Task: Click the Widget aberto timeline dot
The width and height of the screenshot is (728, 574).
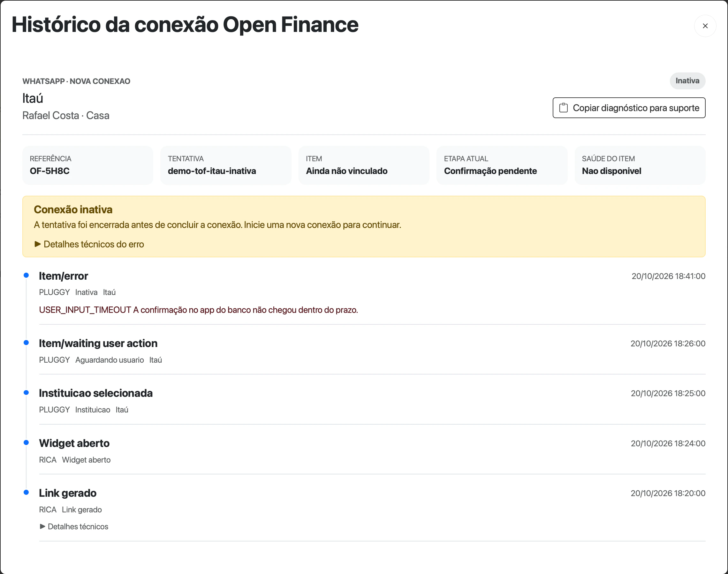Action: 26,442
